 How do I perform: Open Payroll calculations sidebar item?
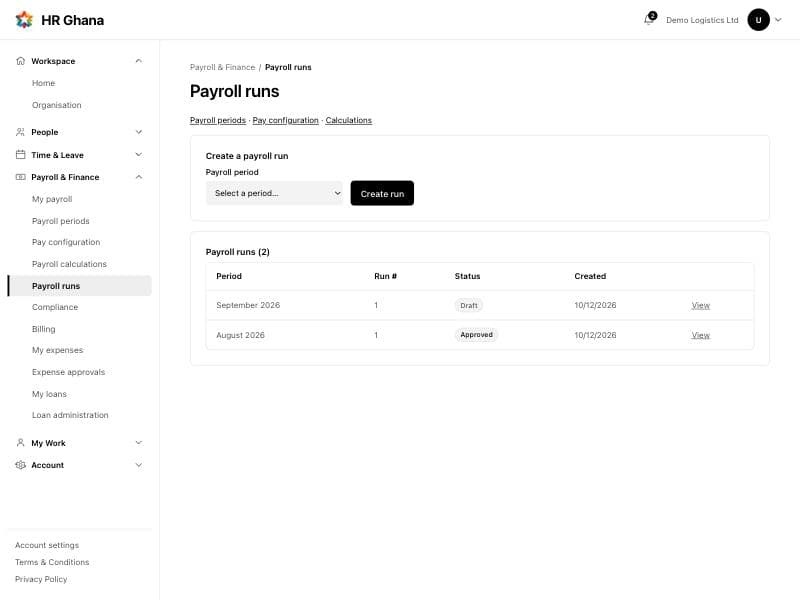coord(69,264)
